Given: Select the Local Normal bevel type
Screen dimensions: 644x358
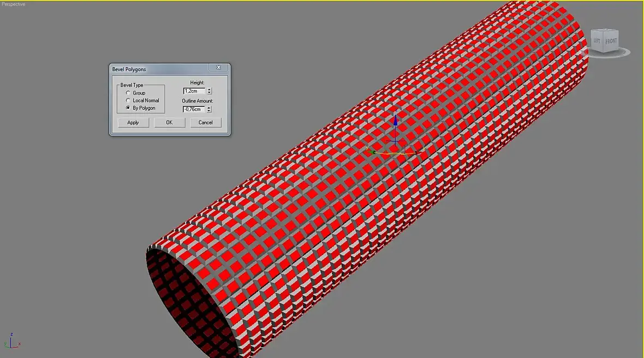Looking at the screenshot, I should tap(128, 100).
